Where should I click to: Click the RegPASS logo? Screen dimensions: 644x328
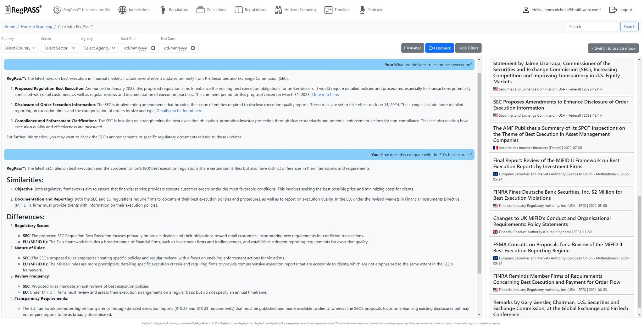[x=23, y=10]
